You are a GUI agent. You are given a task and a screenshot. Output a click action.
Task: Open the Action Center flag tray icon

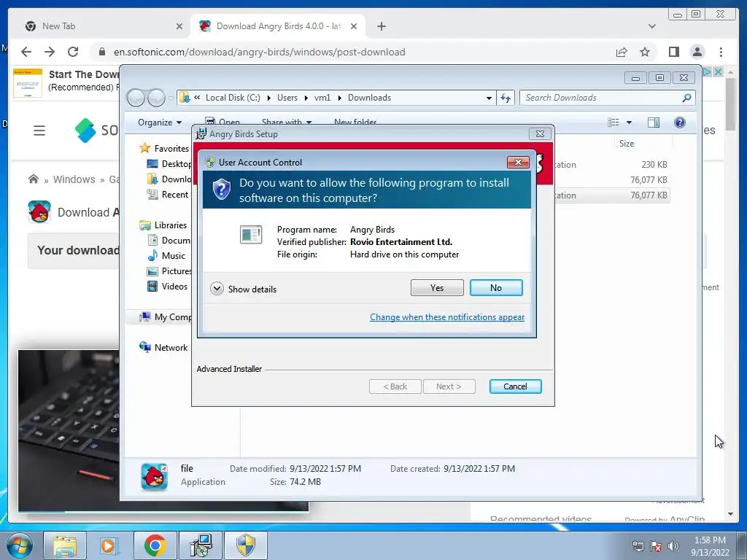pyautogui.click(x=656, y=546)
